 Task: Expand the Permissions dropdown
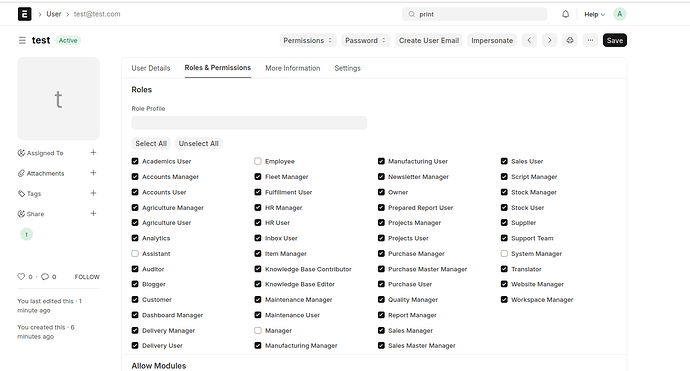(x=308, y=40)
